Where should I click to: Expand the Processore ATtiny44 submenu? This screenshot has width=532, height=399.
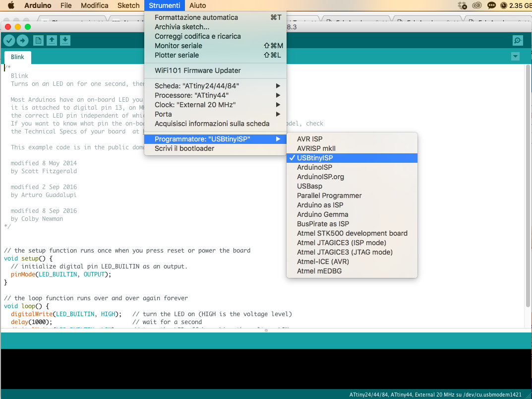point(216,95)
